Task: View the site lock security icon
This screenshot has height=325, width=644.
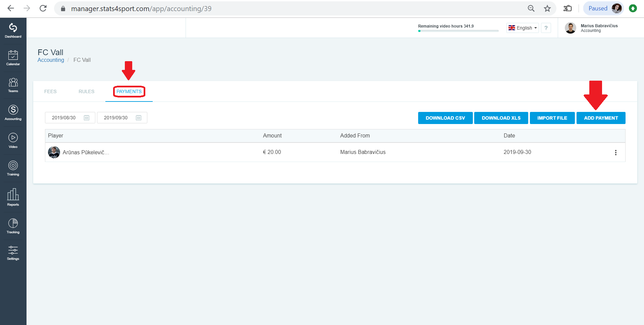Action: point(63,9)
